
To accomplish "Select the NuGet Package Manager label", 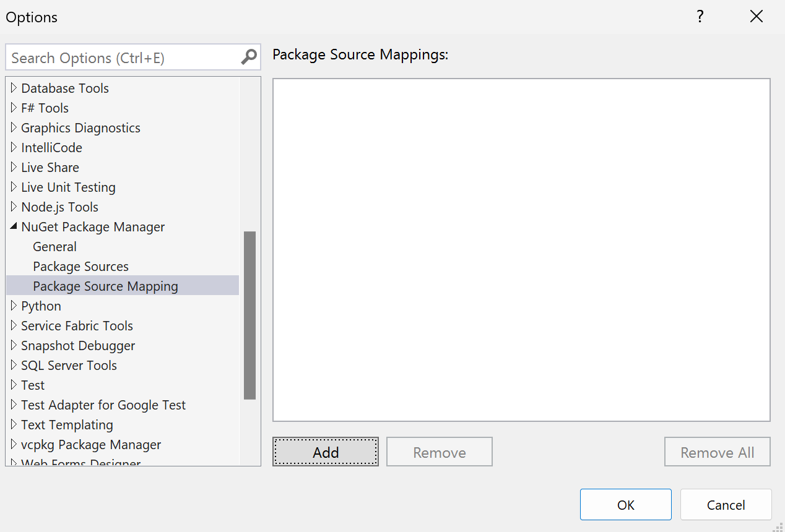I will coord(93,226).
